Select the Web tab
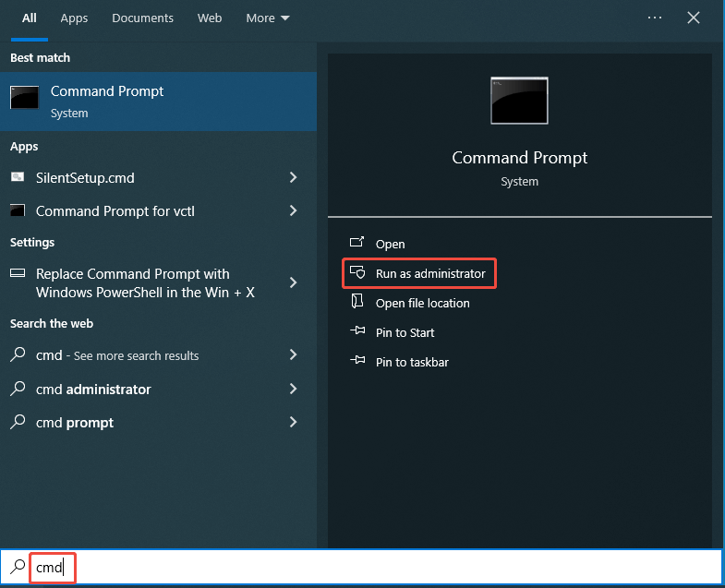Screen dimensions: 725x588 point(210,18)
